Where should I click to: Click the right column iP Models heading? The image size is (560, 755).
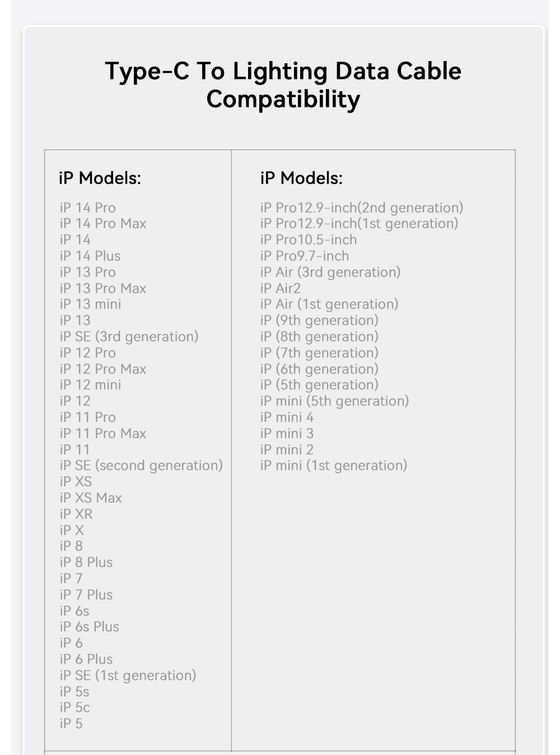301,178
